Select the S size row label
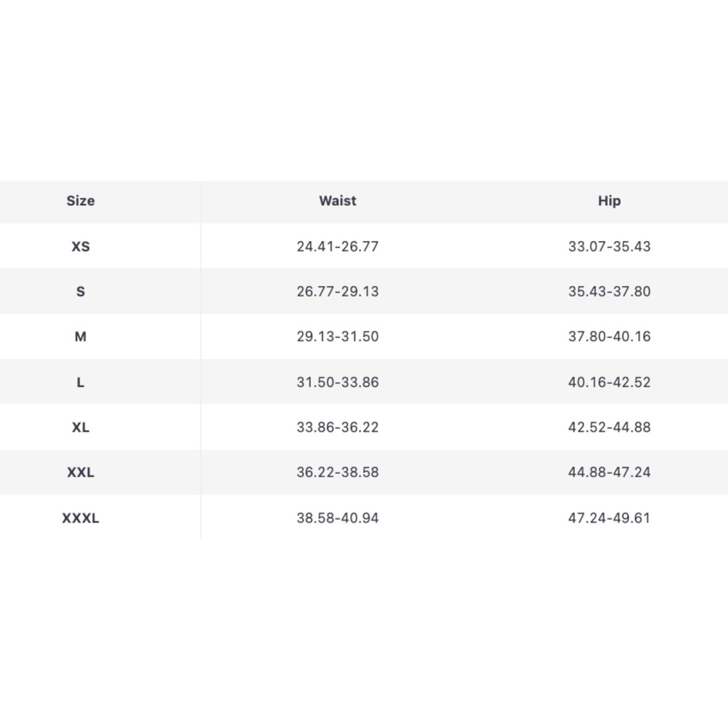Image resolution: width=728 pixels, height=728 pixels. tap(81, 292)
